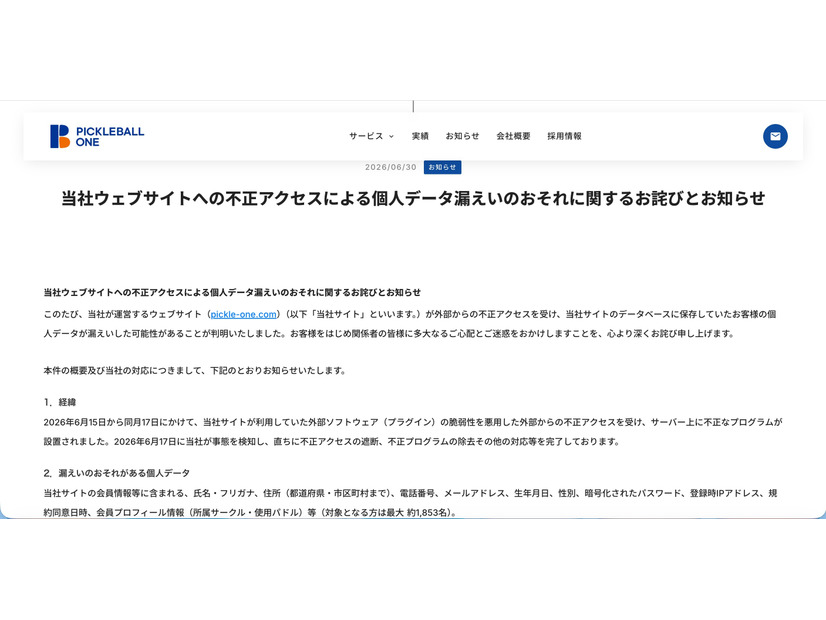Click the large article headline
Screen dimensions: 826x620
[x=413, y=198]
